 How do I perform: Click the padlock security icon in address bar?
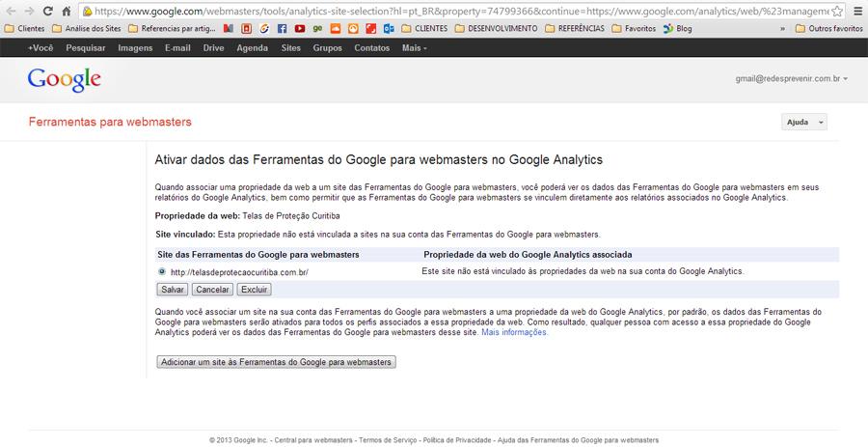pos(87,11)
